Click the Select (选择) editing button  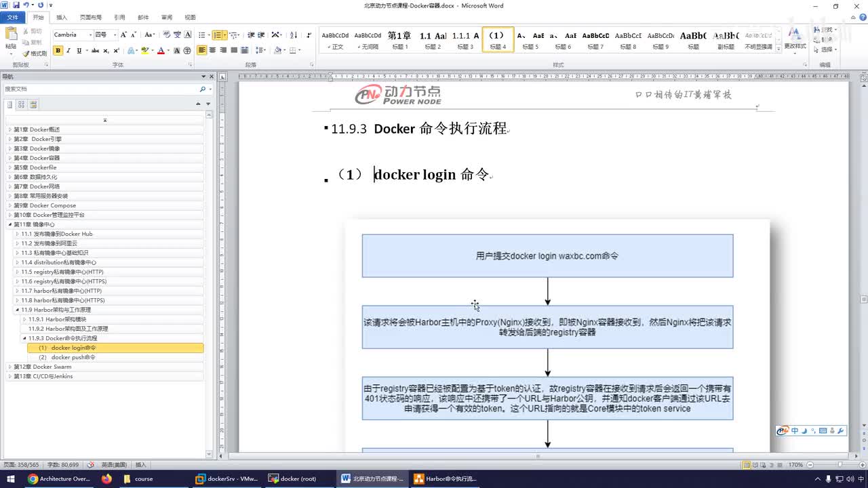click(x=825, y=49)
